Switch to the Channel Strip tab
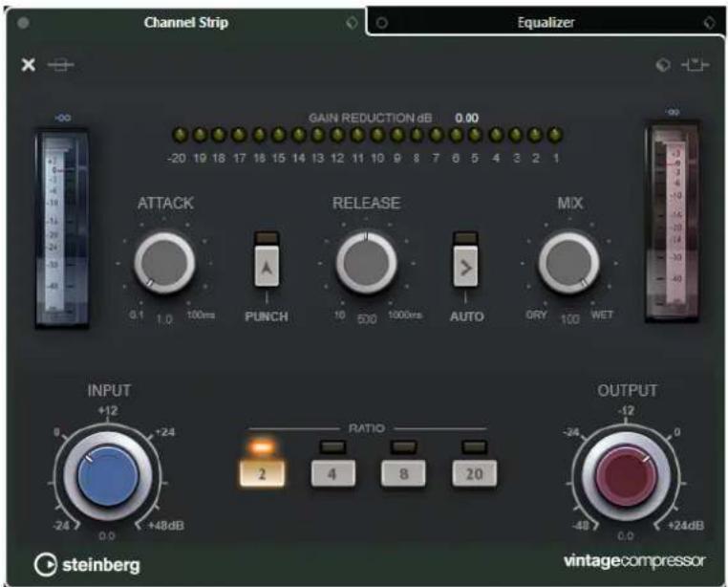The height and width of the screenshot is (587, 728). [185, 22]
